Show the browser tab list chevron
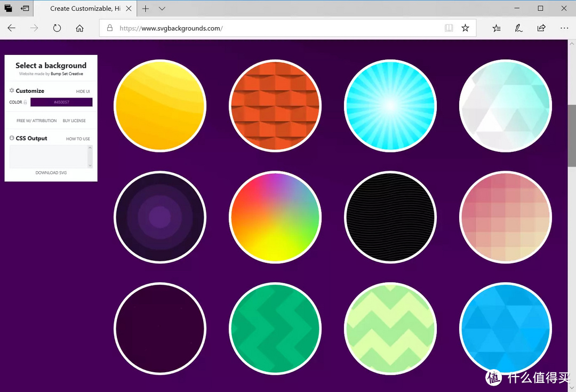This screenshot has height=392, width=576. click(162, 9)
